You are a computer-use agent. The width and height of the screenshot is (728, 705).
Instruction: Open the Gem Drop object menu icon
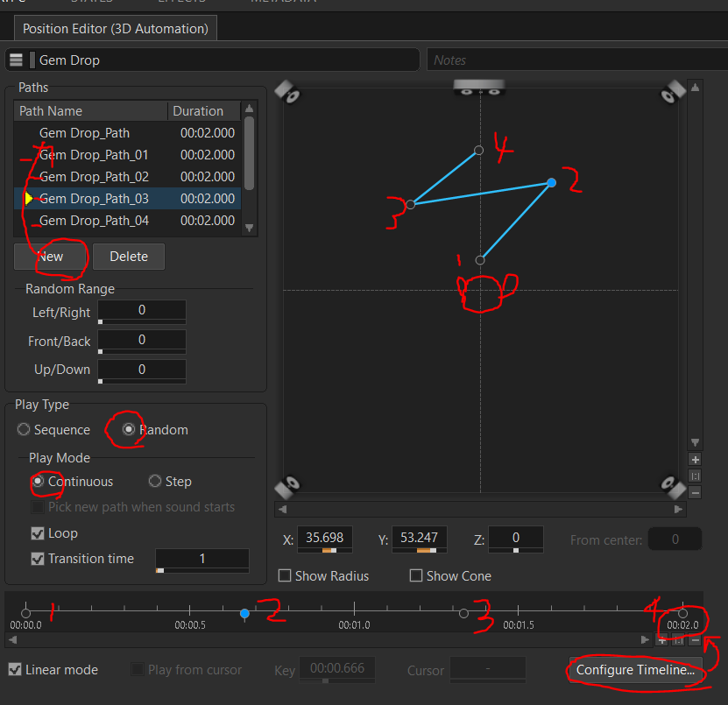[17, 60]
